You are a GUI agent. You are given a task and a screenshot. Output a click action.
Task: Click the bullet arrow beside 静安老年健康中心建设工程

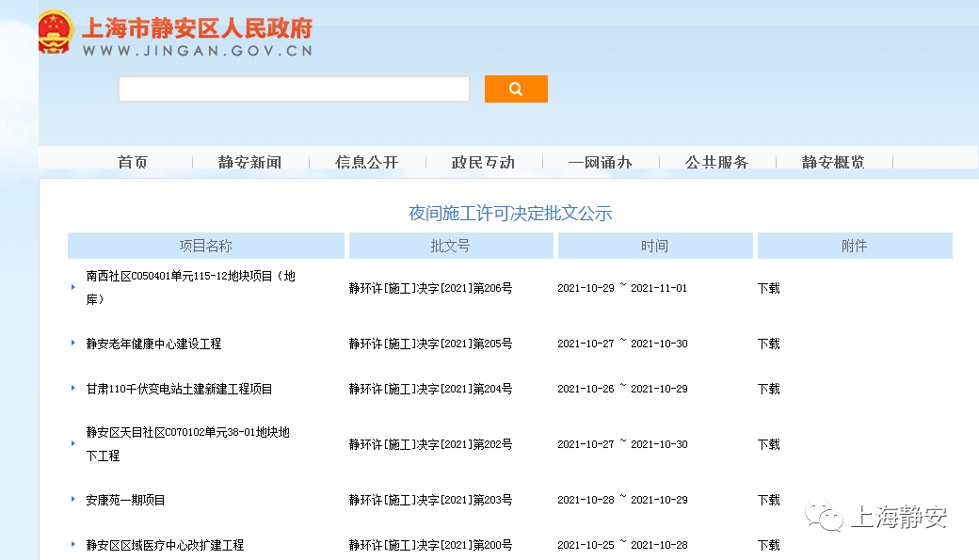(x=73, y=343)
